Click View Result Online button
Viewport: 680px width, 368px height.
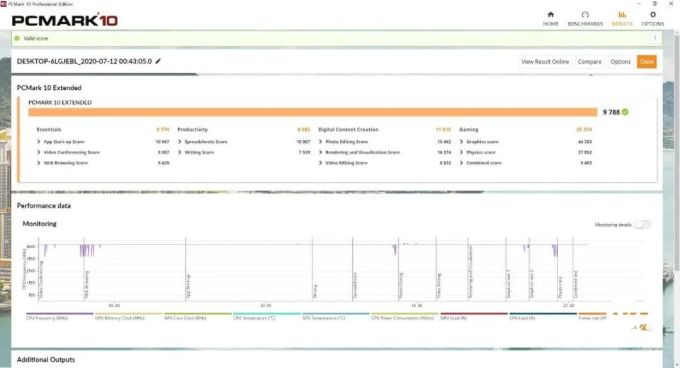pos(545,62)
